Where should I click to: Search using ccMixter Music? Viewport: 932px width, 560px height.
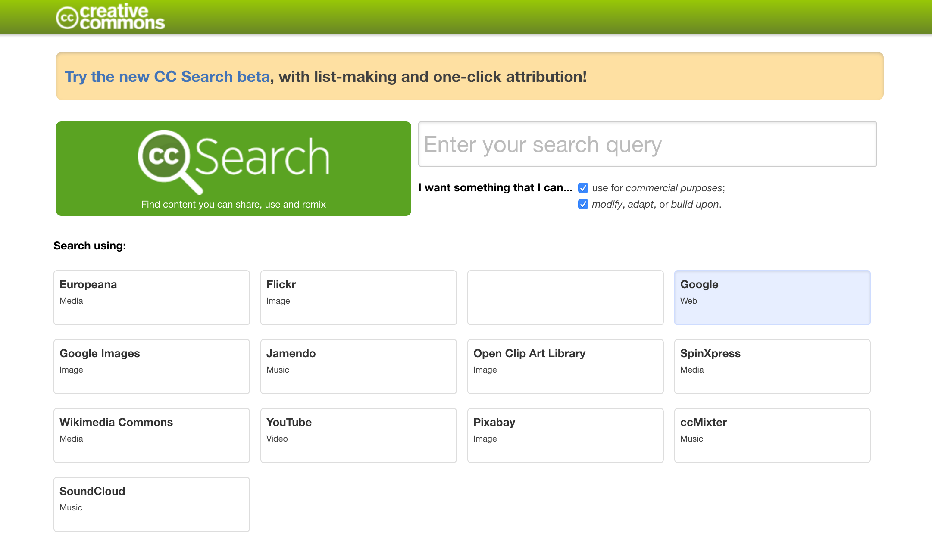point(772,436)
